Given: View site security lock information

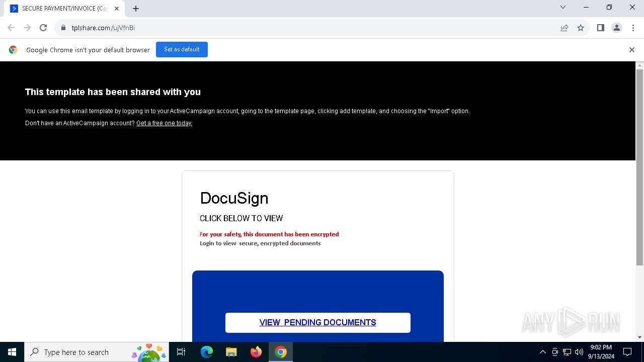Looking at the screenshot, I should point(63,28).
